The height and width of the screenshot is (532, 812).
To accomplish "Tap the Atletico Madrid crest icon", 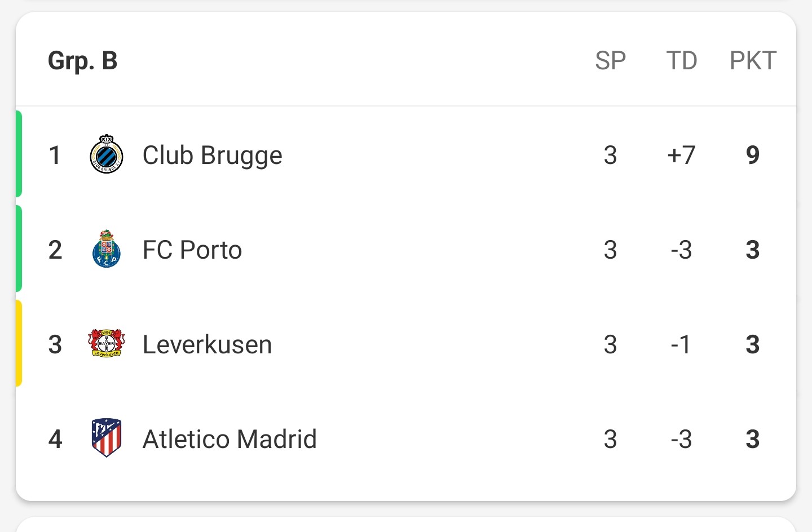I will [x=107, y=438].
